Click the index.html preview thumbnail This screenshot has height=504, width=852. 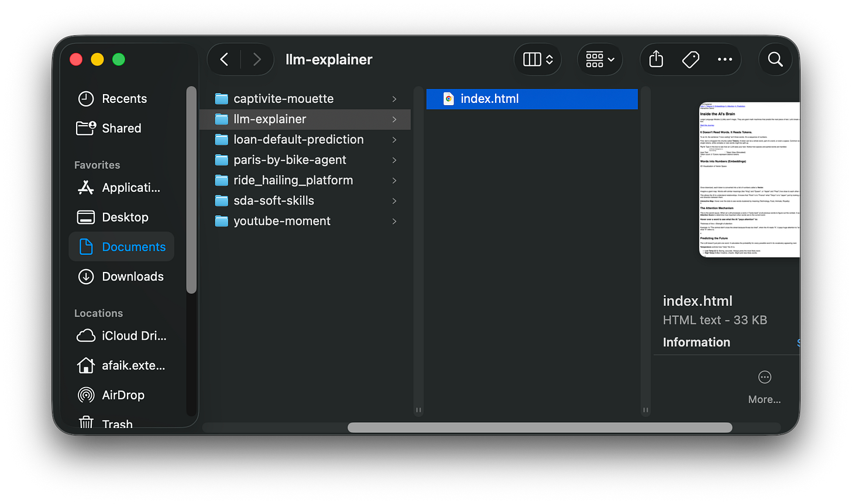pos(749,179)
